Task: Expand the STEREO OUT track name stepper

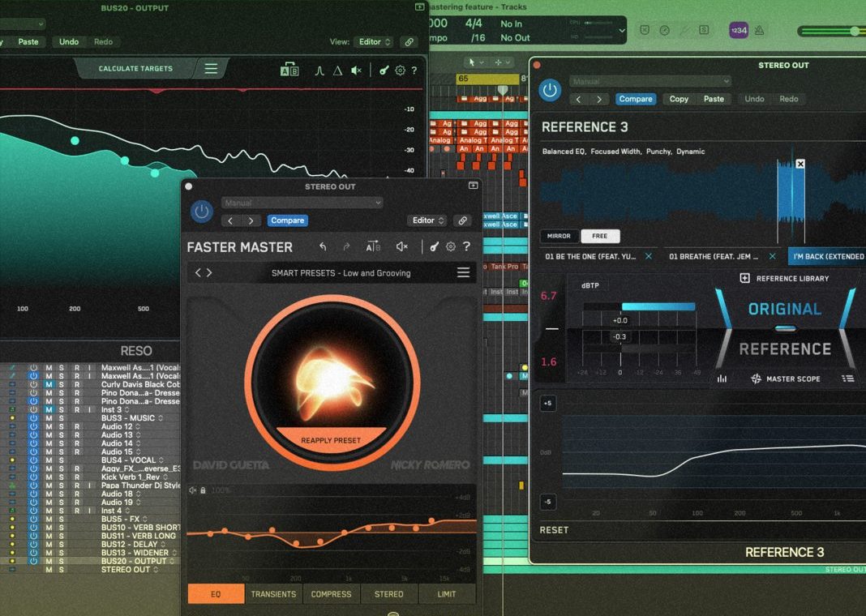Action: coord(156,570)
